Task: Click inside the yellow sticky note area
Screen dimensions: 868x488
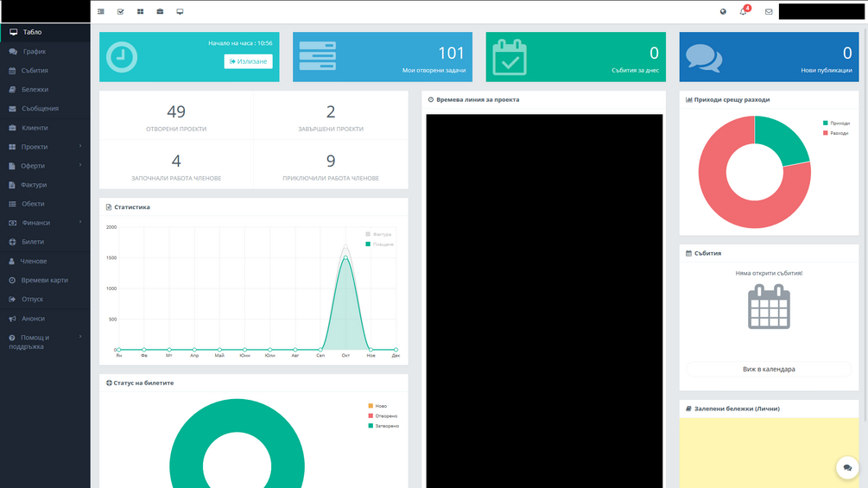Action: coord(769,453)
